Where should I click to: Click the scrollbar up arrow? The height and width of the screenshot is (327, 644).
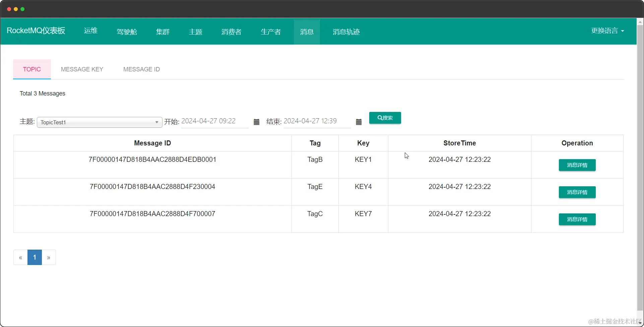click(640, 21)
